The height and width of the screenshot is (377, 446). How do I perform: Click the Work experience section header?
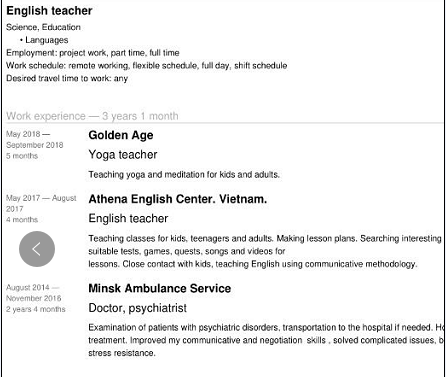pos(92,116)
